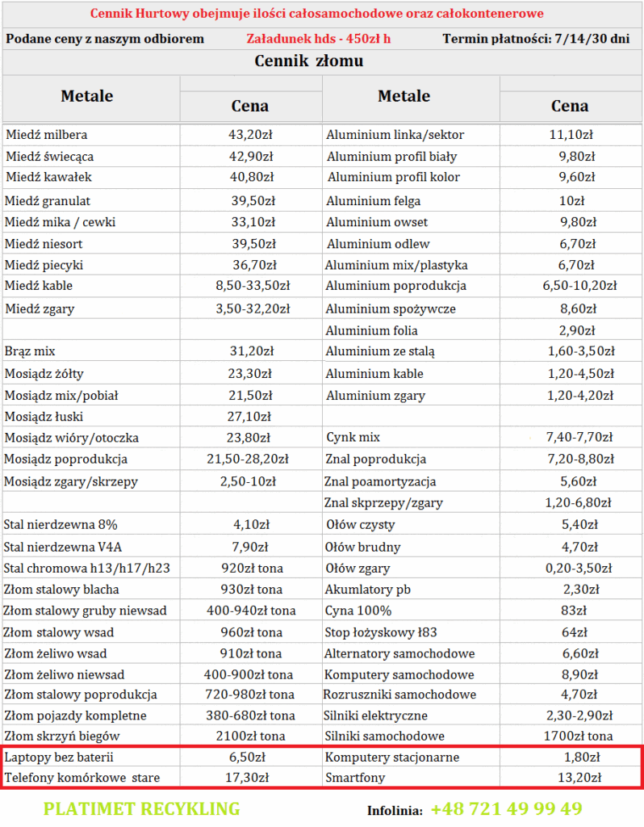Viewport: 644px width, 827px height.
Task: Click the Telefony komórkowe stare label
Action: (x=82, y=777)
